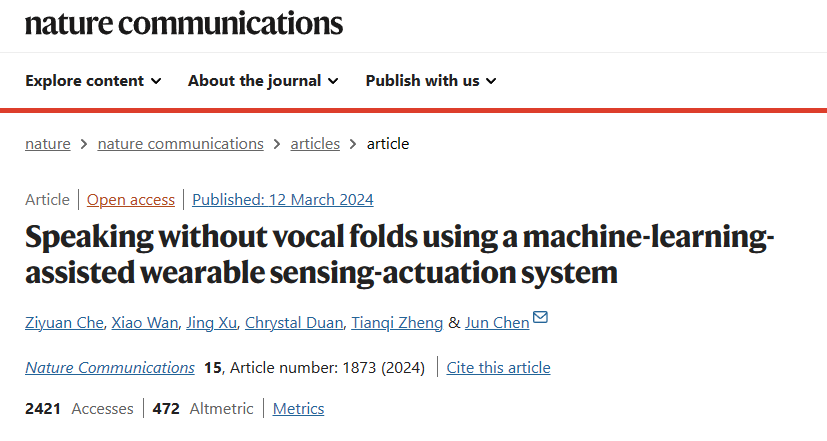Click the italic Nature Communications journal link
Viewport: 827px width, 441px height.
(110, 368)
